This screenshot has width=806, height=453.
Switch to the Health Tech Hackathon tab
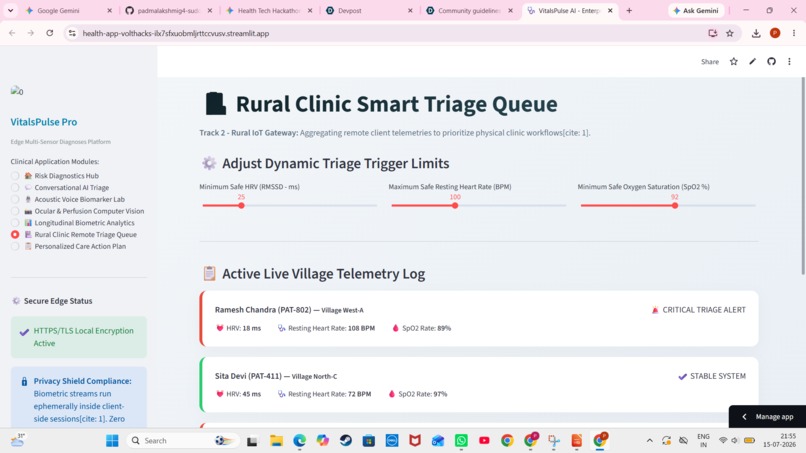(268, 10)
